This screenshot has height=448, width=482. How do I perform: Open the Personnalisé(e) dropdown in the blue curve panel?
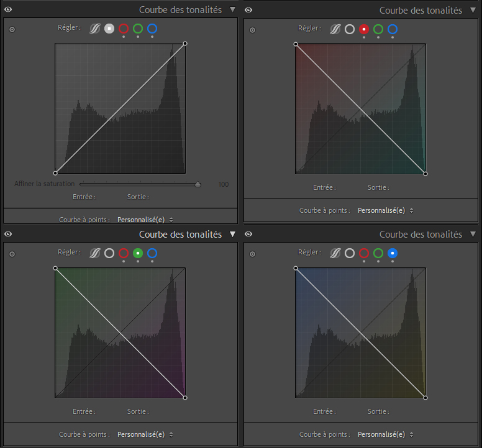(x=385, y=434)
